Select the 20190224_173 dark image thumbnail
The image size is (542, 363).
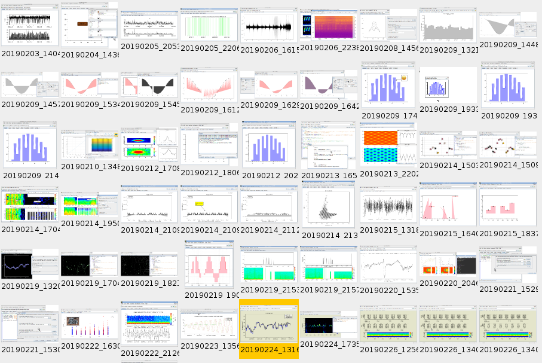(329, 325)
